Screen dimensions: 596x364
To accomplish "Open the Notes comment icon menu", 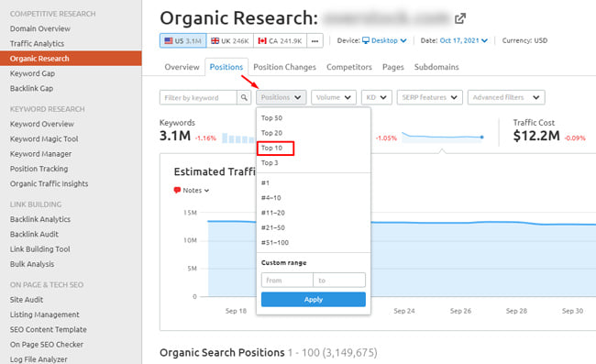I will 192,191.
